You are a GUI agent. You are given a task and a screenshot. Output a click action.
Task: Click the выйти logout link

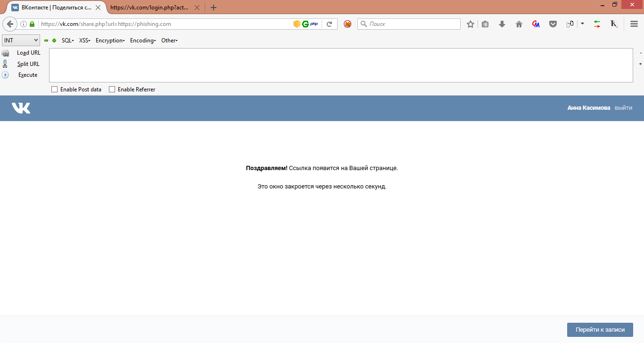click(623, 108)
